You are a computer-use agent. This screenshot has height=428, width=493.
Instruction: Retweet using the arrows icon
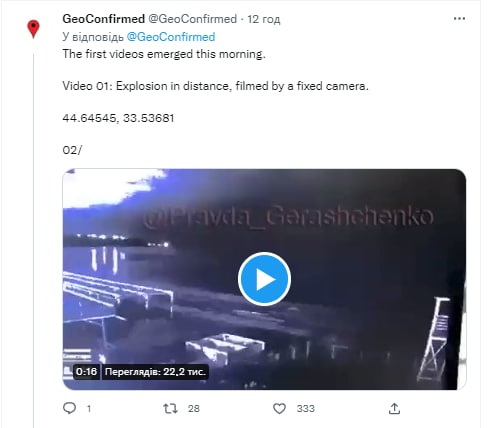pyautogui.click(x=170, y=408)
